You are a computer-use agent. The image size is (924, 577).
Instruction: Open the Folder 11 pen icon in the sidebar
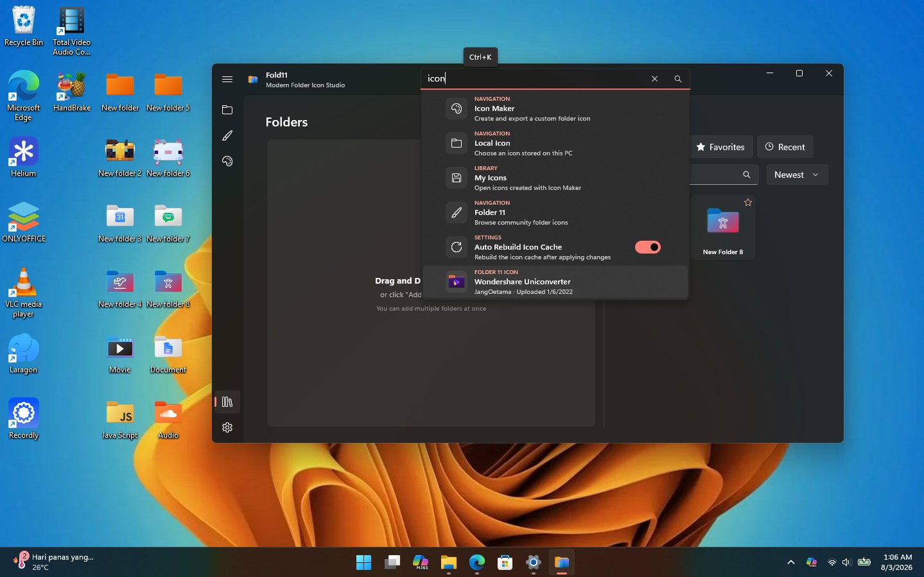[227, 135]
